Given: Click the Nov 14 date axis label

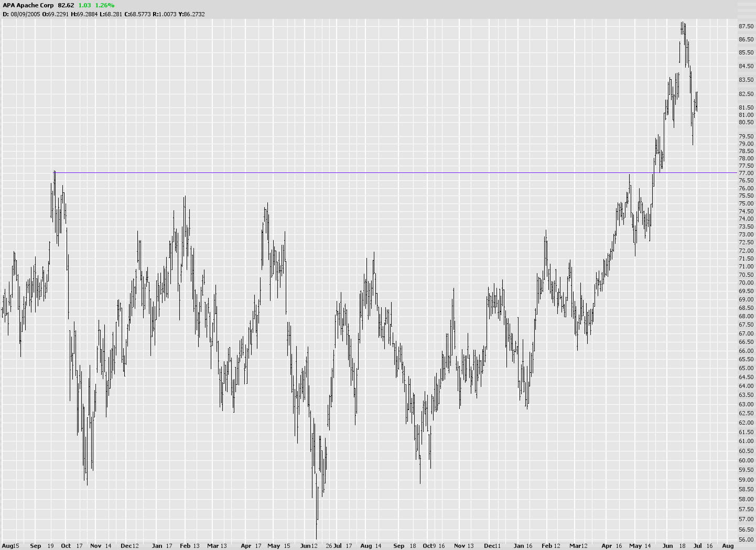Looking at the screenshot, I should pos(101,546).
